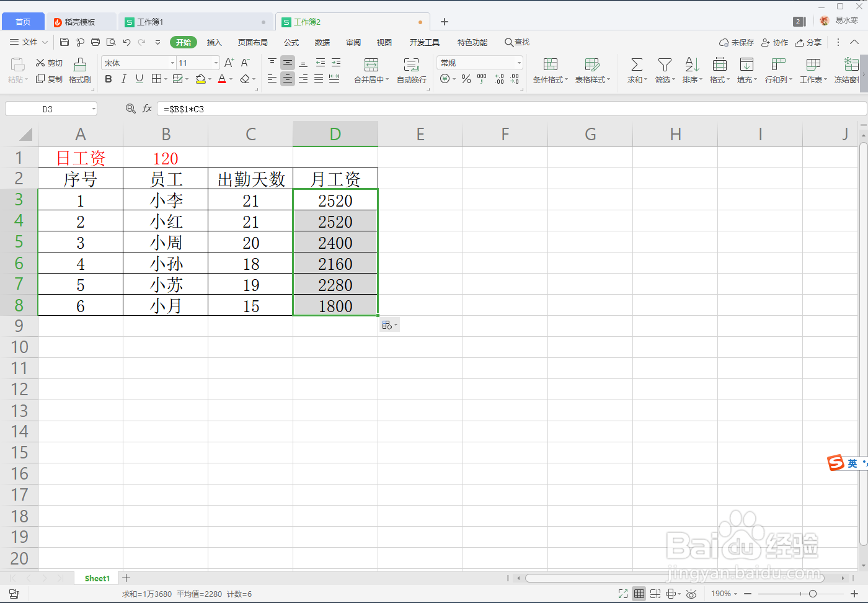Image resolution: width=868 pixels, height=603 pixels.
Task: Select the Format Painter (格式刷) tool
Action: tap(80, 71)
